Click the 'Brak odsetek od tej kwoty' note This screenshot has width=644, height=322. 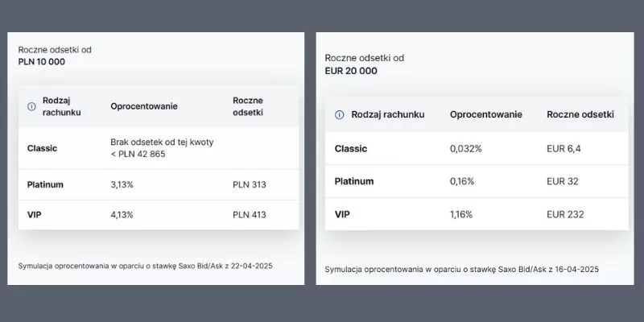tap(162, 142)
